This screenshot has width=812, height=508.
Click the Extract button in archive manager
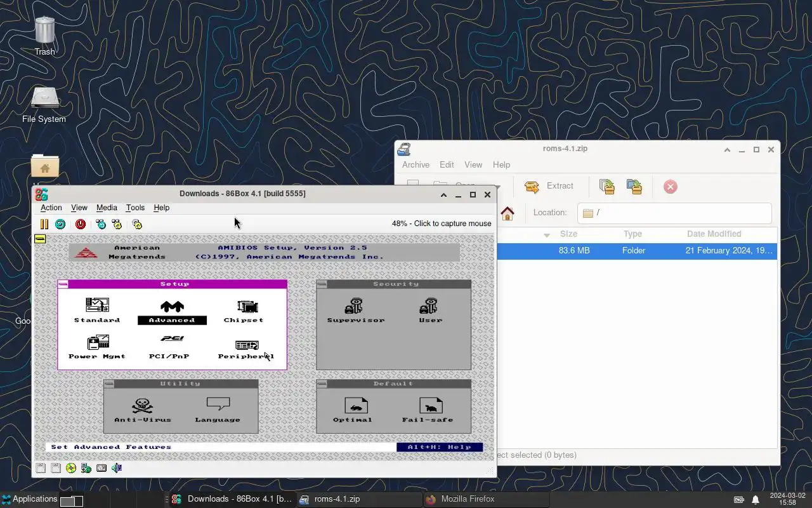pyautogui.click(x=549, y=186)
